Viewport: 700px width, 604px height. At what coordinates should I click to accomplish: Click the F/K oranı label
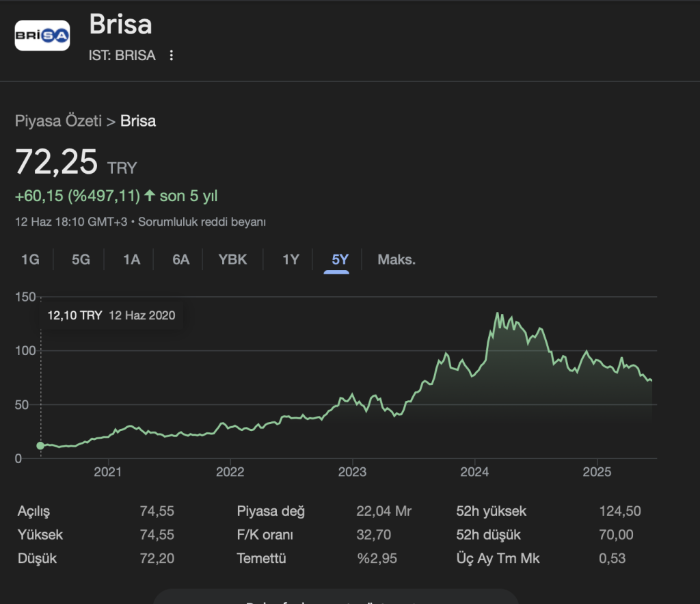click(x=265, y=535)
